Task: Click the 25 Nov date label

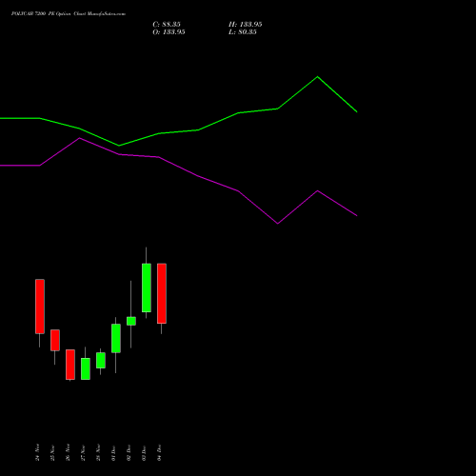Action: pyautogui.click(x=52, y=452)
